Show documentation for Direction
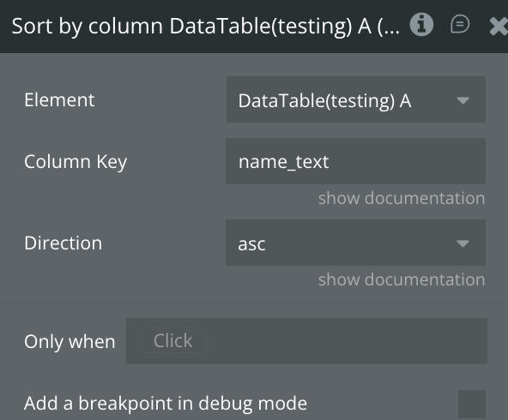The image size is (508, 420). pos(402,279)
